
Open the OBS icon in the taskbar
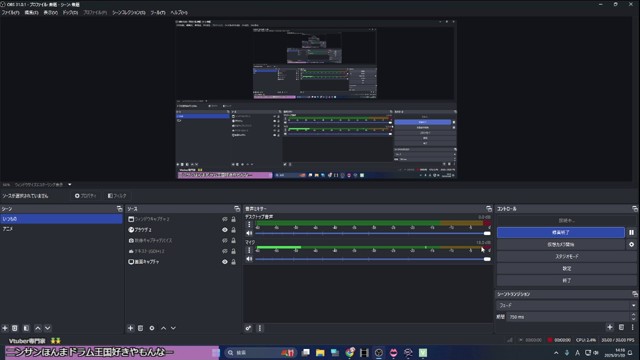pyautogui.click(x=379, y=353)
